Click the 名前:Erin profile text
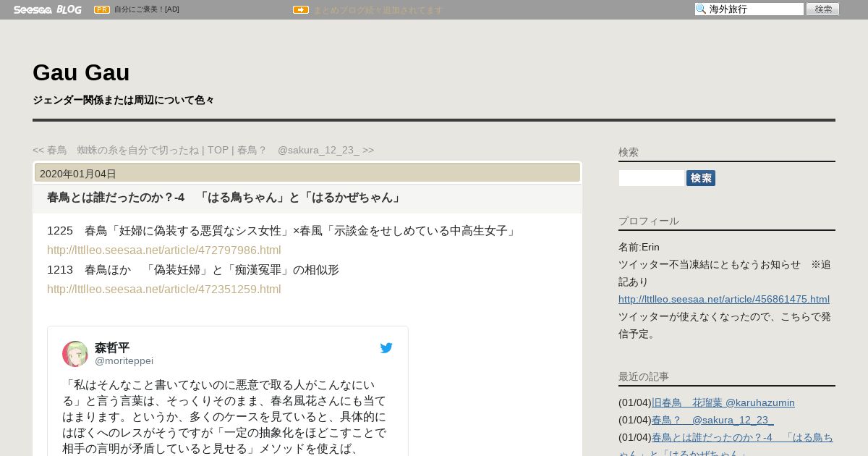Viewport: 868px width, 456px height. click(639, 247)
